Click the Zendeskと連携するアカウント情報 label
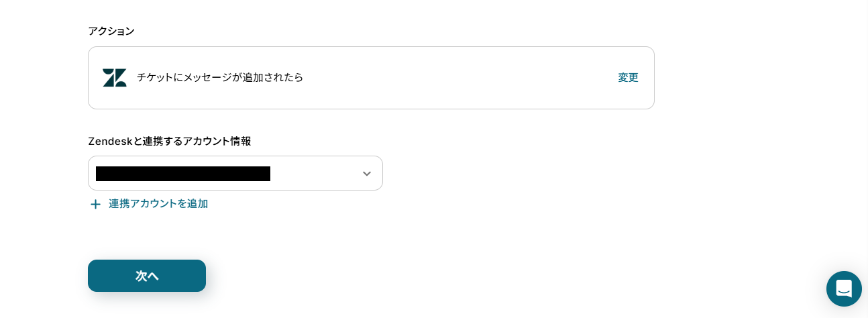The height and width of the screenshot is (318, 868). coord(170,141)
